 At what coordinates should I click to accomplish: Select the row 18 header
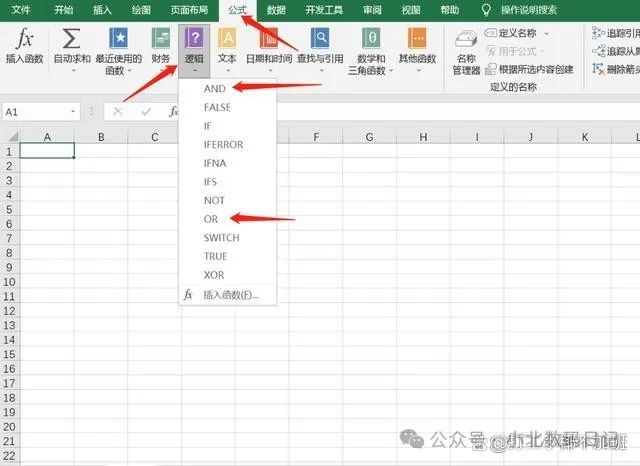pos(9,397)
